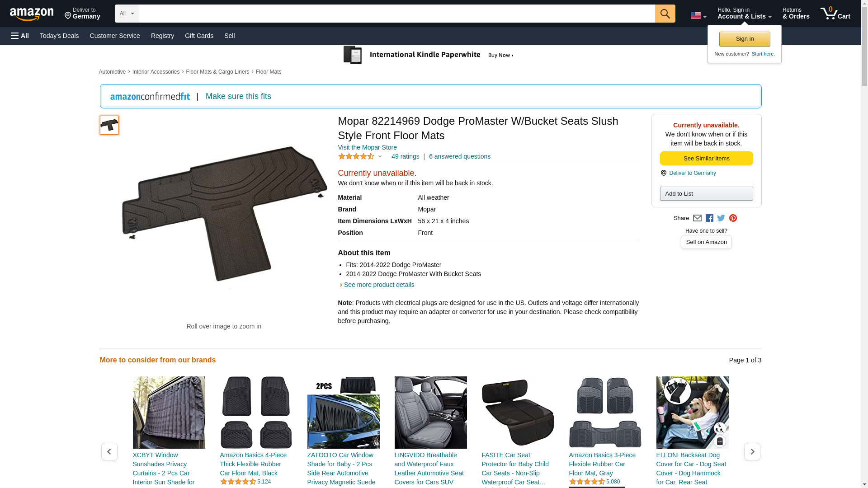Click into the search text field
Viewport: 868px width, 488px height.
tap(396, 14)
